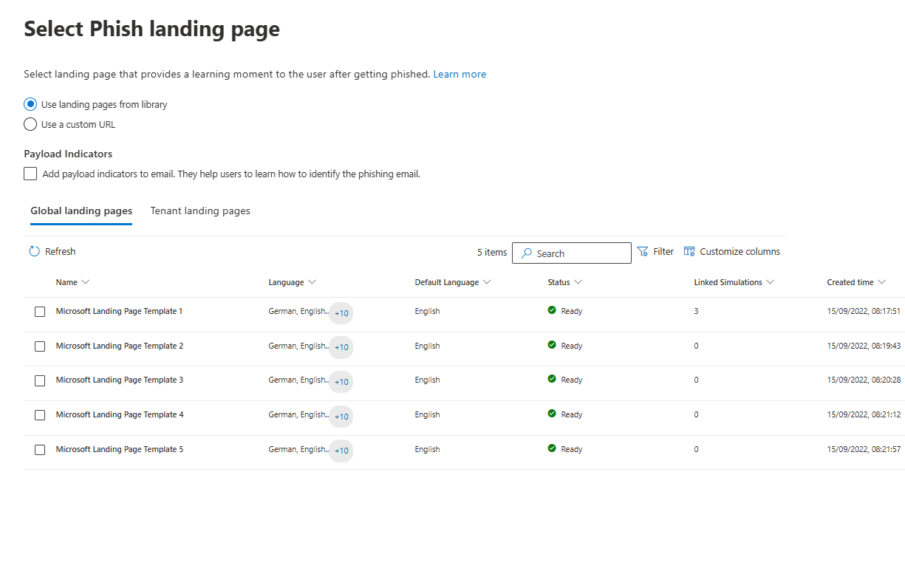Select "Use landing pages from library" option

click(30, 104)
